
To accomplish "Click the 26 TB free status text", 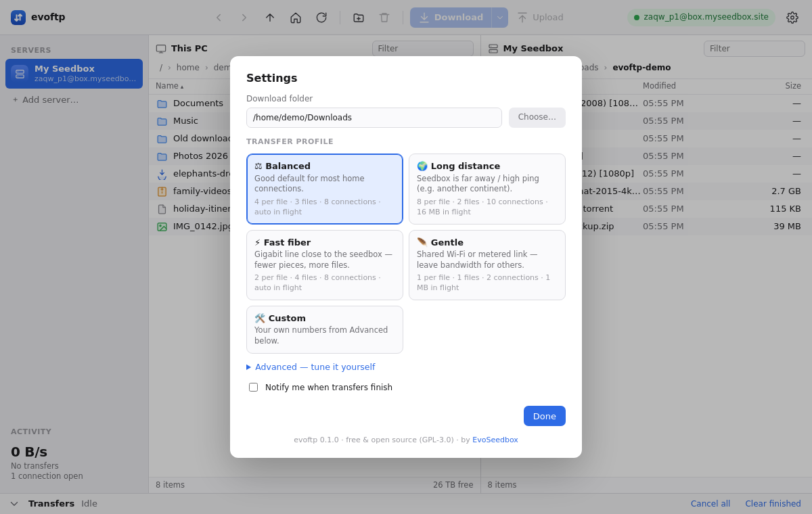I will pos(453,485).
